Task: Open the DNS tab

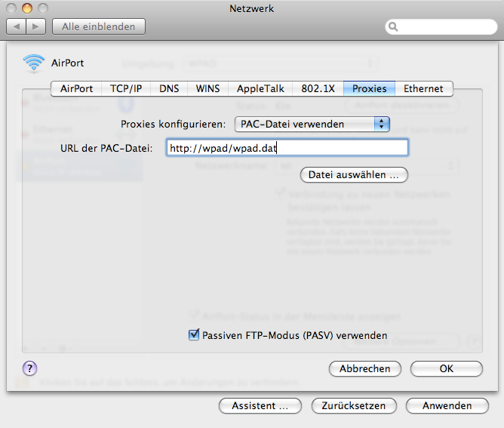Action: pos(169,88)
